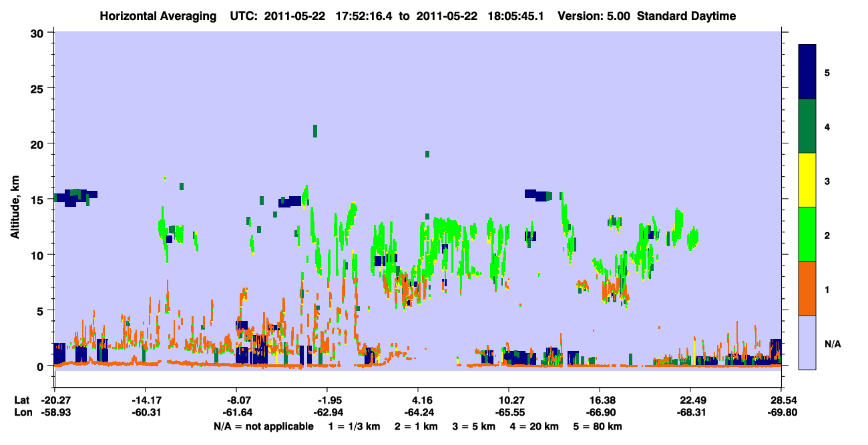Click the 30 altitude tick label
Image resolution: width=868 pixels, height=445 pixels.
pyautogui.click(x=38, y=33)
